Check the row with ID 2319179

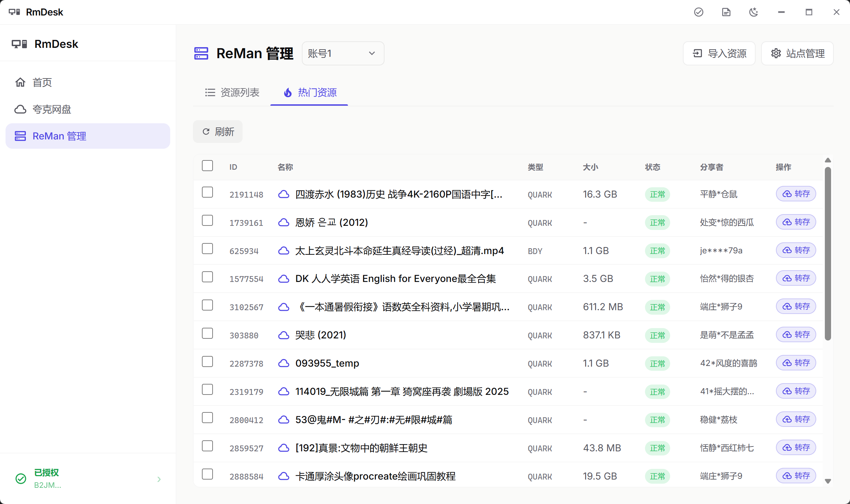207,389
